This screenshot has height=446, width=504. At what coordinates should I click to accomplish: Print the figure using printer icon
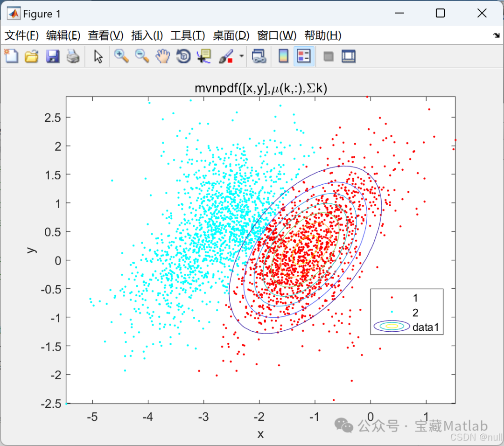[x=73, y=56]
